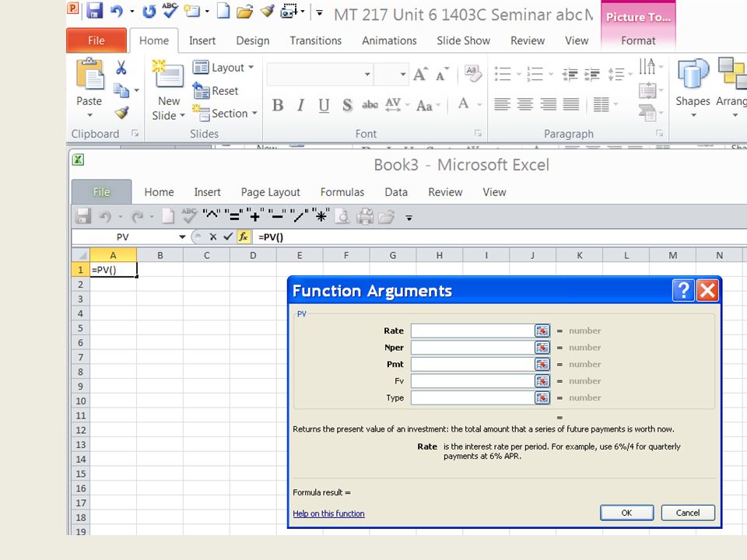Toggle Justify alignment in Paragraph group
This screenshot has width=747, height=560.
tap(570, 103)
